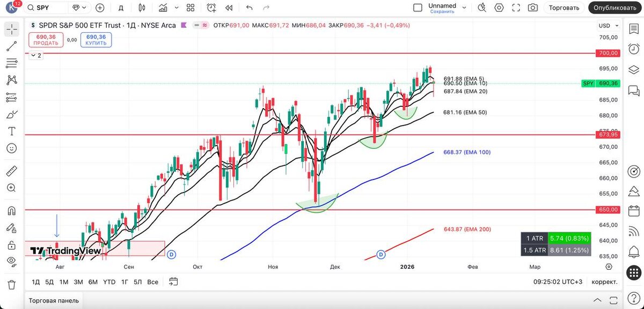Open the chart patterns tool group
The height and width of the screenshot is (309, 644).
pos(12,81)
